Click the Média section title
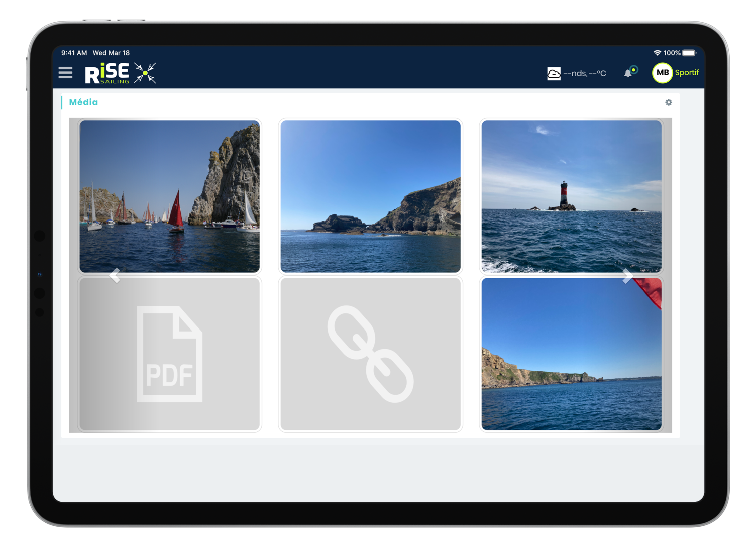The image size is (756, 549). tap(83, 102)
